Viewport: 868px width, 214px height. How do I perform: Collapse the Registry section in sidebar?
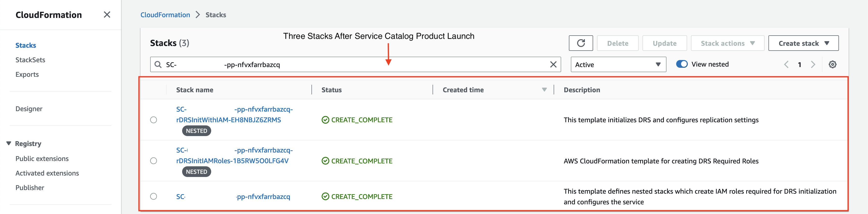(x=9, y=144)
